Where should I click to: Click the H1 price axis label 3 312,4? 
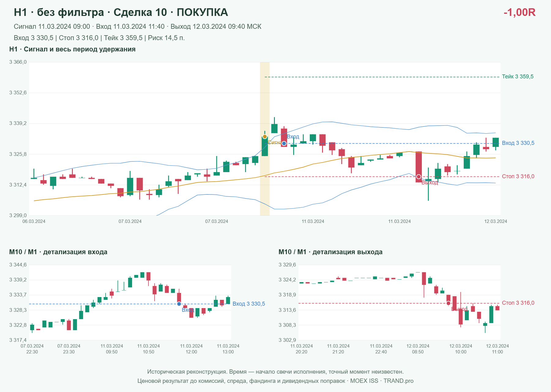[18, 185]
